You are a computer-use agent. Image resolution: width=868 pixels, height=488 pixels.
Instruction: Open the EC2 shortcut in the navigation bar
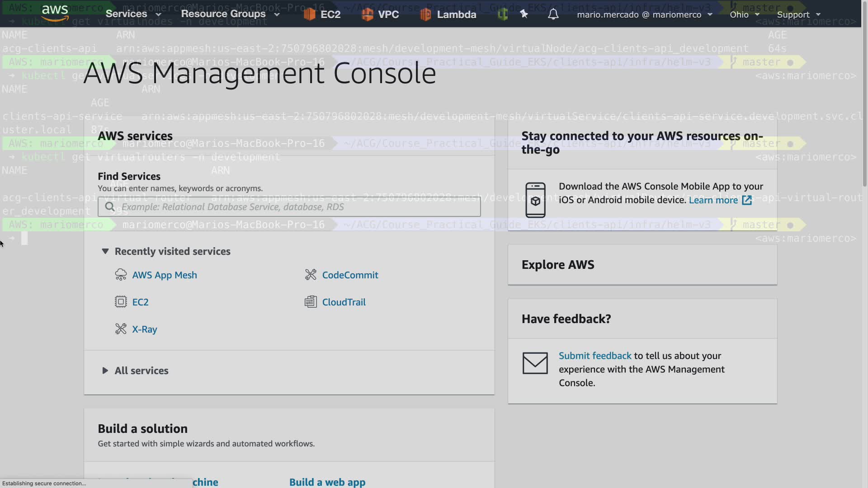coord(322,14)
